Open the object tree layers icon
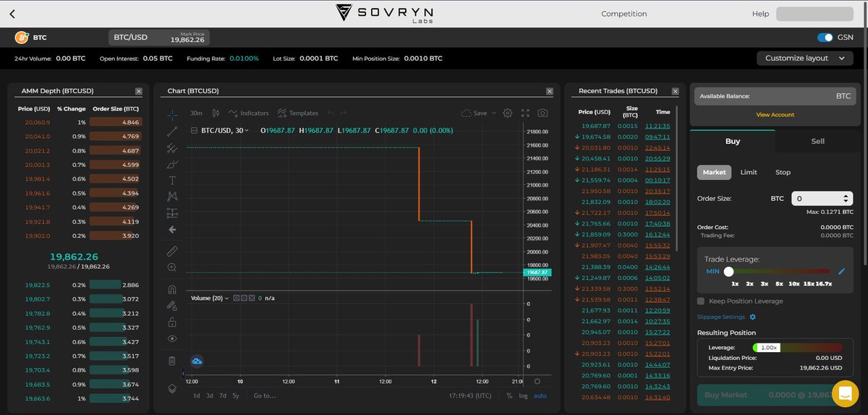 172,388
